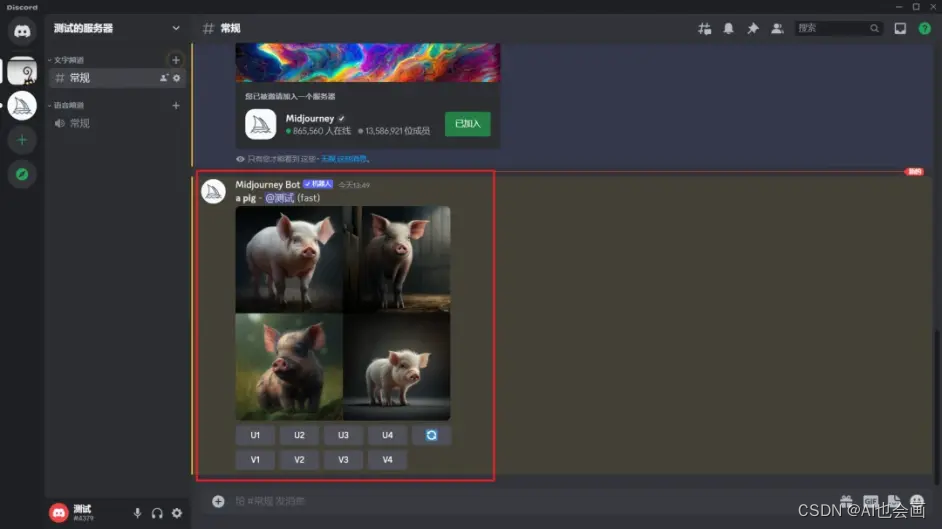This screenshot has height=529, width=942.
Task: Click the Midjourney Bot username
Action: click(267, 184)
